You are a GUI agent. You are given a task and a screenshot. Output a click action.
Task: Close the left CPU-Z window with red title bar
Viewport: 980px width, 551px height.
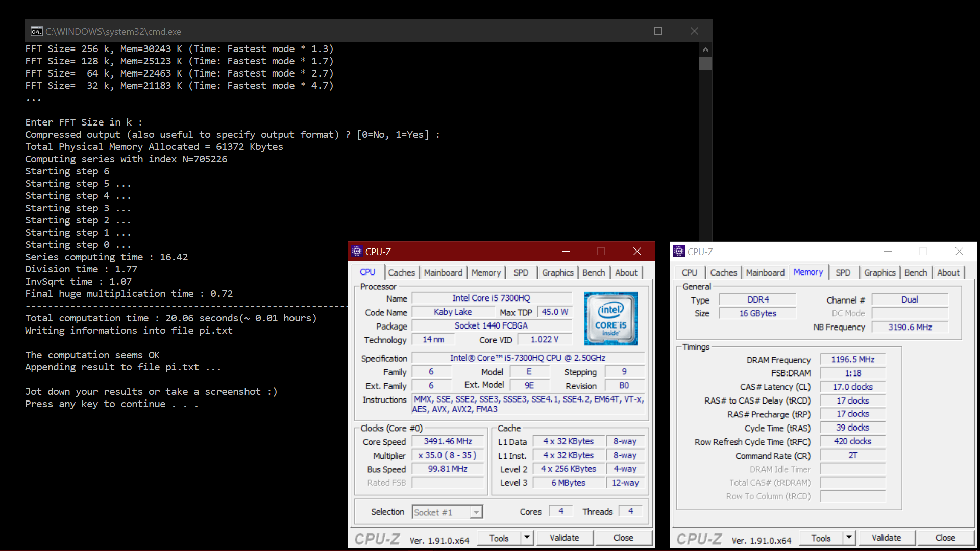[637, 251]
